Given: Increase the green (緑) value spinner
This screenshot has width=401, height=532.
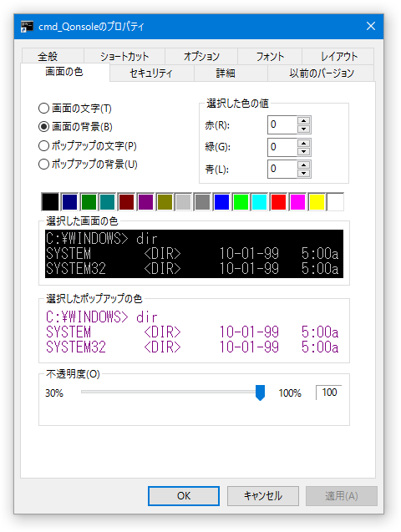Looking at the screenshot, I should (303, 143).
